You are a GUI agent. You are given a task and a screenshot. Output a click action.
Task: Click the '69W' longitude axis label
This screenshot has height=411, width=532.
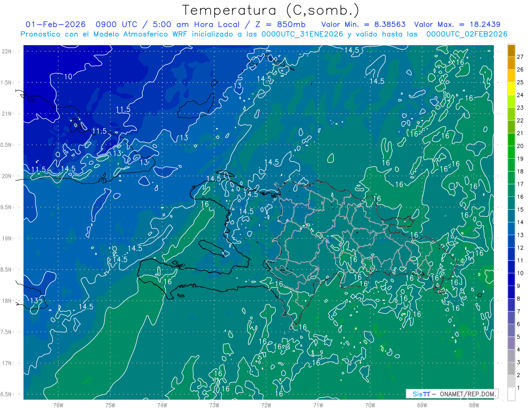pos(422,405)
